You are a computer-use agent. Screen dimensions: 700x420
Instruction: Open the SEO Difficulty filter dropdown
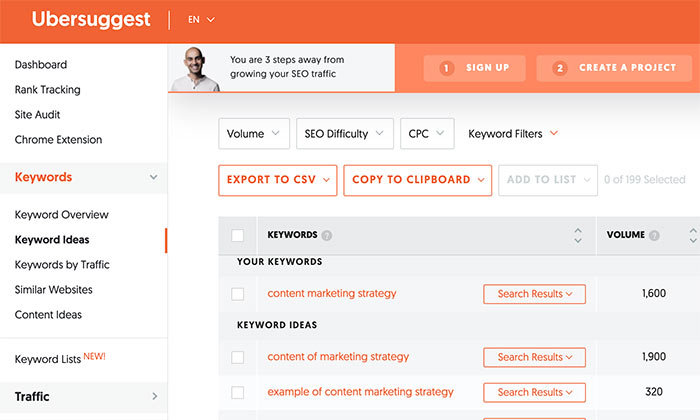[x=345, y=133]
